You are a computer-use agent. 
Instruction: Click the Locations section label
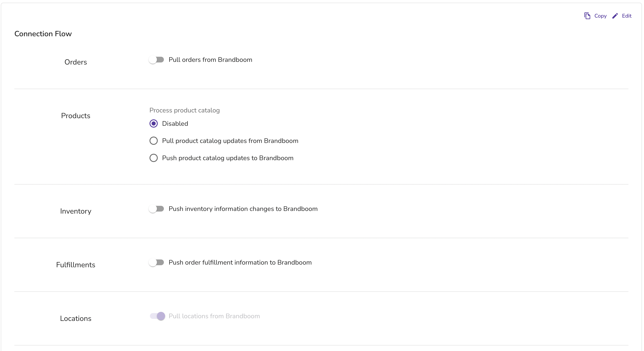[76, 318]
